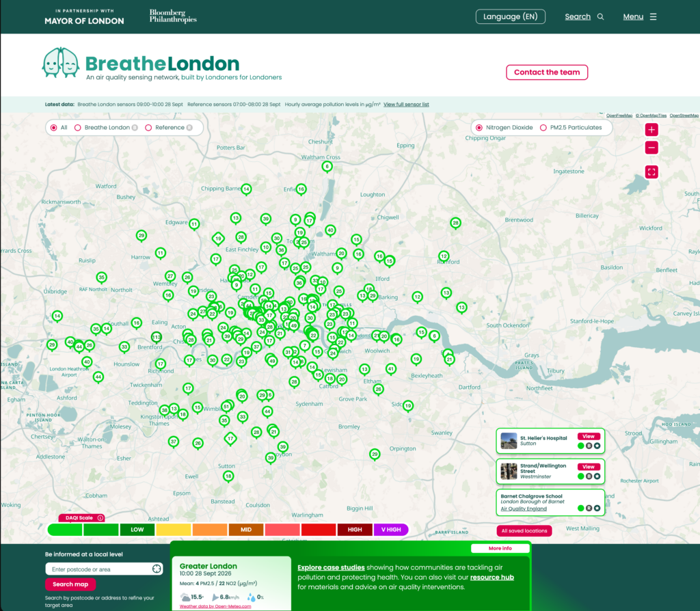Click the HIGH dark red scale segment
The image size is (700, 611).
(x=355, y=530)
